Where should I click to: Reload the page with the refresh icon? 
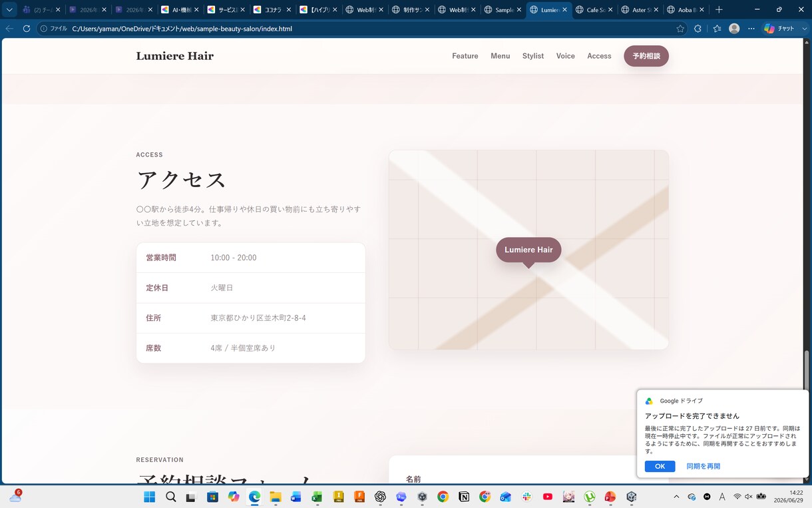(x=27, y=29)
